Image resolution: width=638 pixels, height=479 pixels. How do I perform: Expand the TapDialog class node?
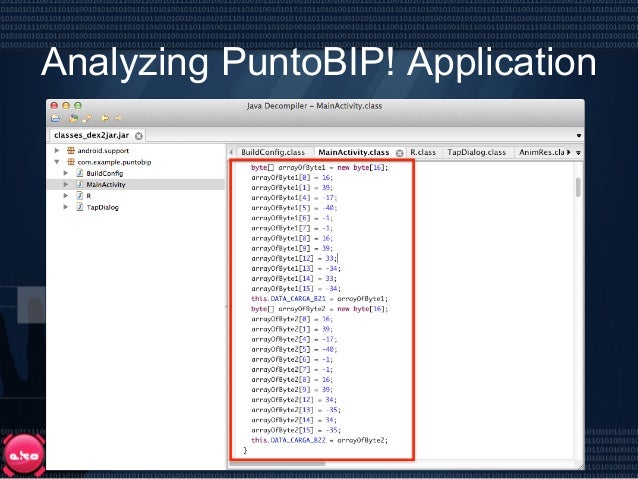click(66, 207)
